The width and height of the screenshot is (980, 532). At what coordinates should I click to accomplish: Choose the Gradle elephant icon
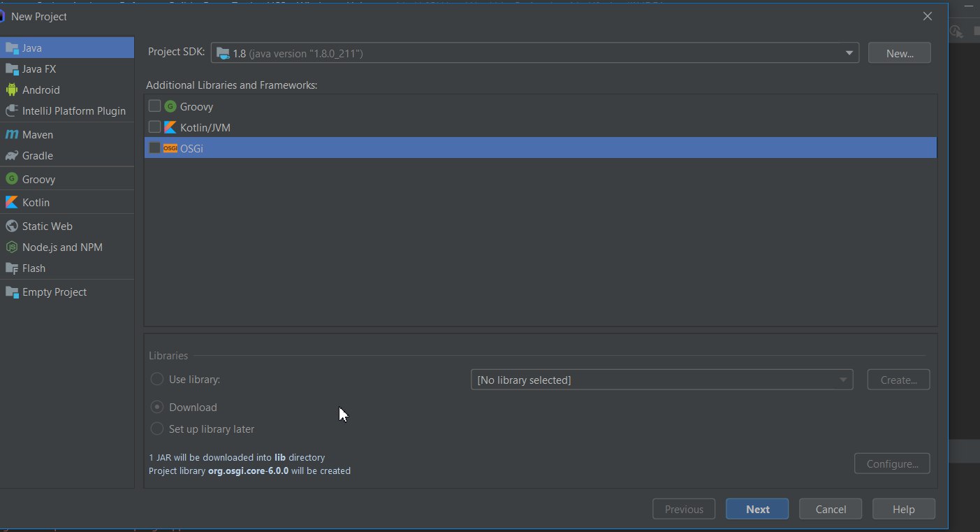point(11,155)
